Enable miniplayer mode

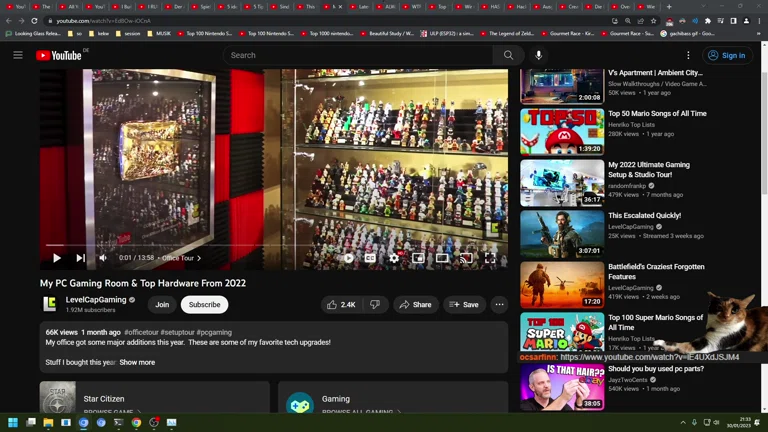418,258
